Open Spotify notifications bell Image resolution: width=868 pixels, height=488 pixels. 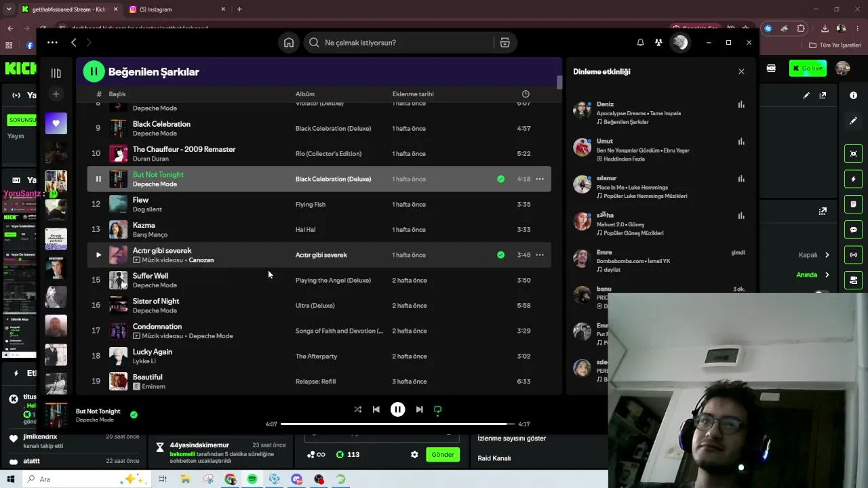pos(640,43)
